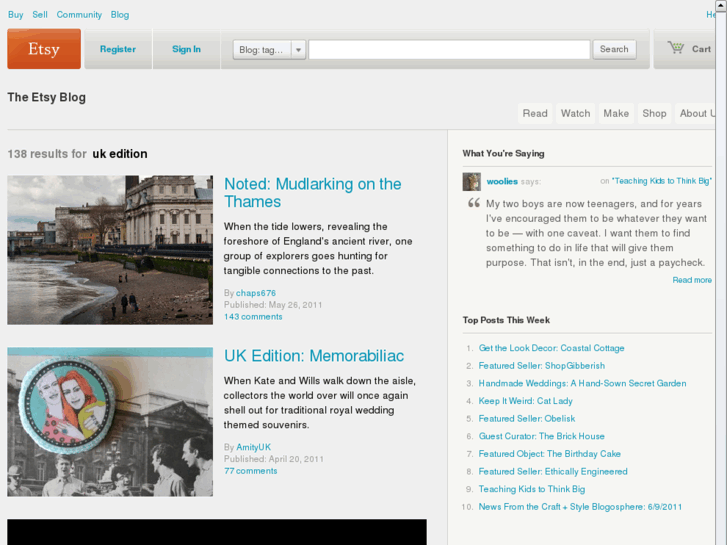Click Read more under woolies' quote

point(692,280)
